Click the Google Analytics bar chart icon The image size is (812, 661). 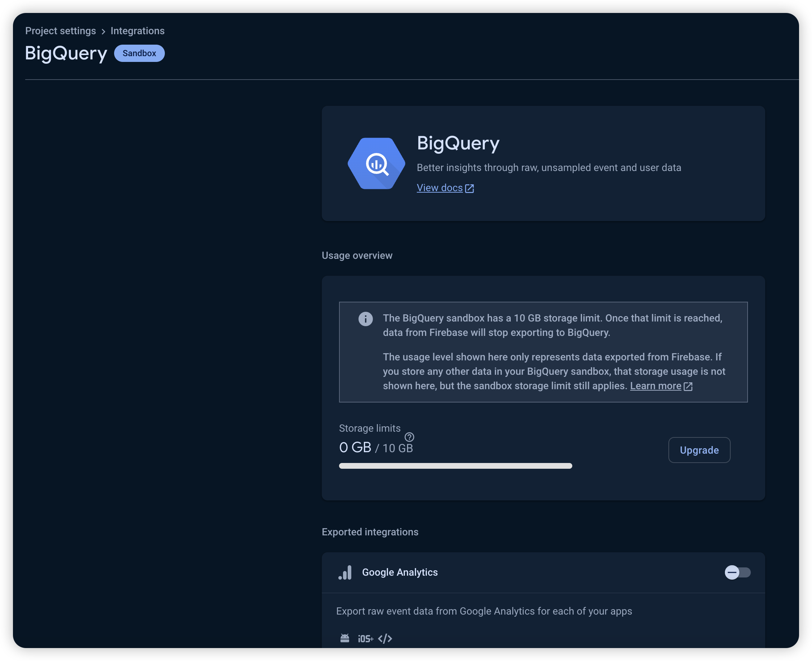[x=345, y=572]
